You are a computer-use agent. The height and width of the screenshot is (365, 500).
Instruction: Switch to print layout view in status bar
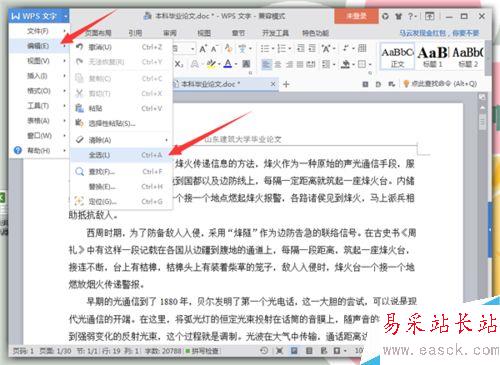(294, 350)
